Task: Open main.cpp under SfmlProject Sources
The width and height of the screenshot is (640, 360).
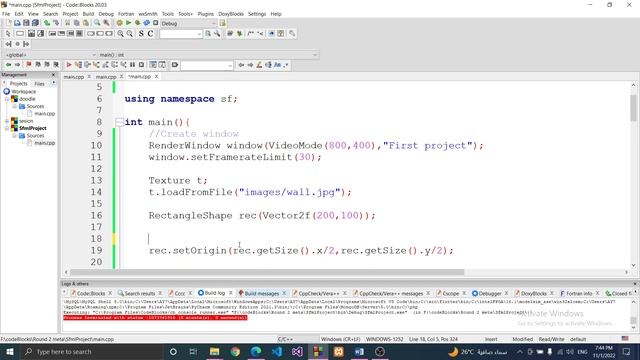Action: pyautogui.click(x=44, y=143)
